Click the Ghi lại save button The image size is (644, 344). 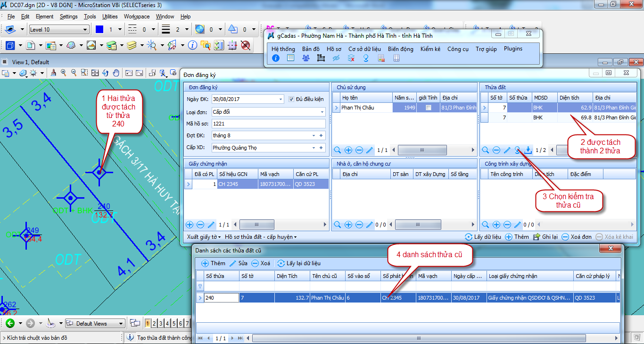coord(545,237)
